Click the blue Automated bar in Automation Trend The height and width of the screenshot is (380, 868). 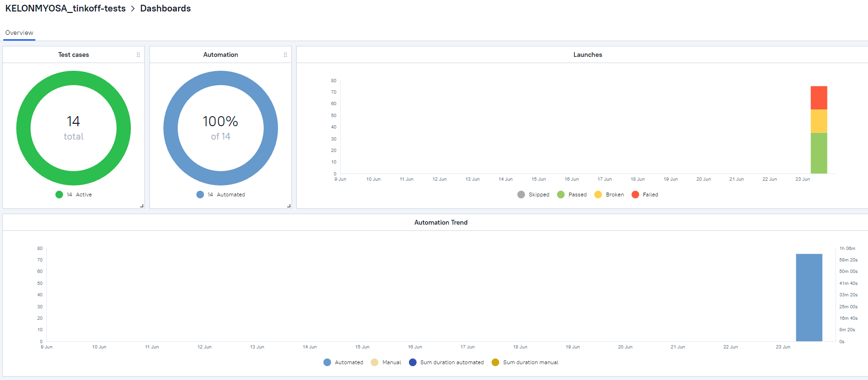click(809, 297)
